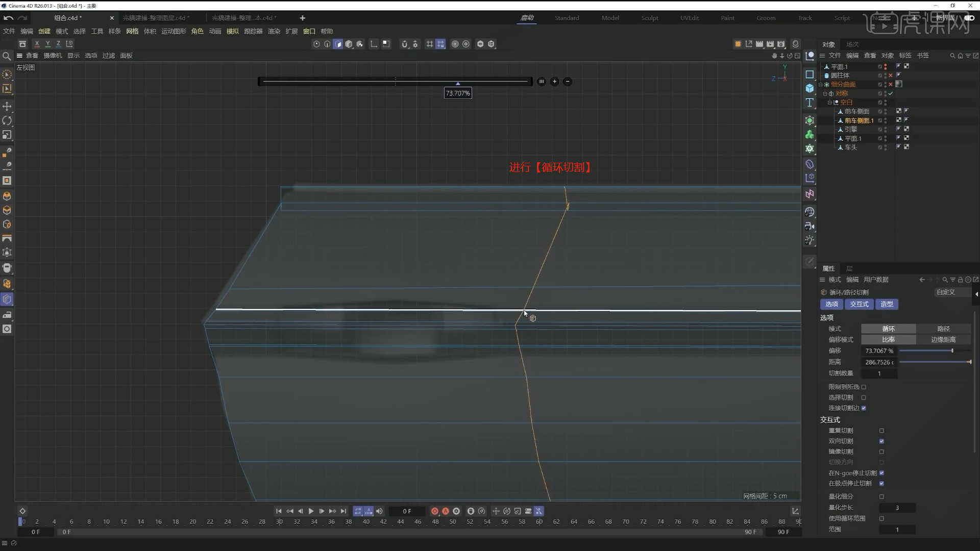Click the Autokeying button in timeline bar
The width and height of the screenshot is (980, 551).
point(445,511)
